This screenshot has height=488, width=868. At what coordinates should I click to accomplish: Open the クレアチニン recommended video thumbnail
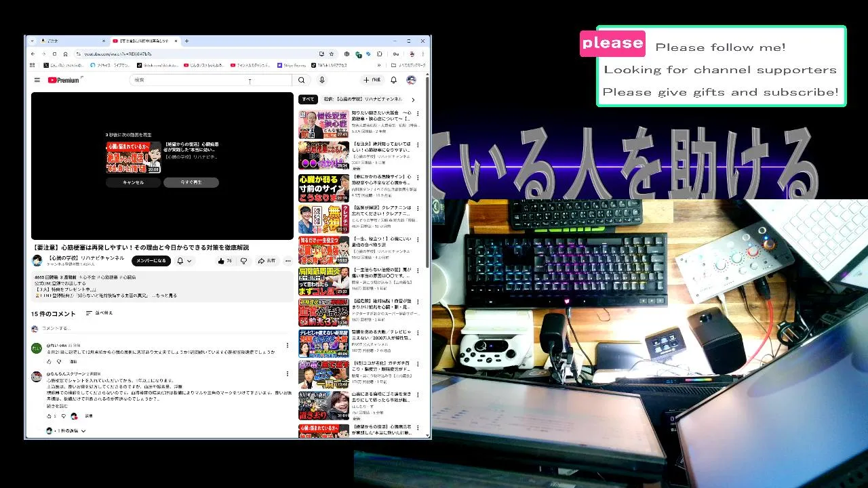[x=323, y=220]
